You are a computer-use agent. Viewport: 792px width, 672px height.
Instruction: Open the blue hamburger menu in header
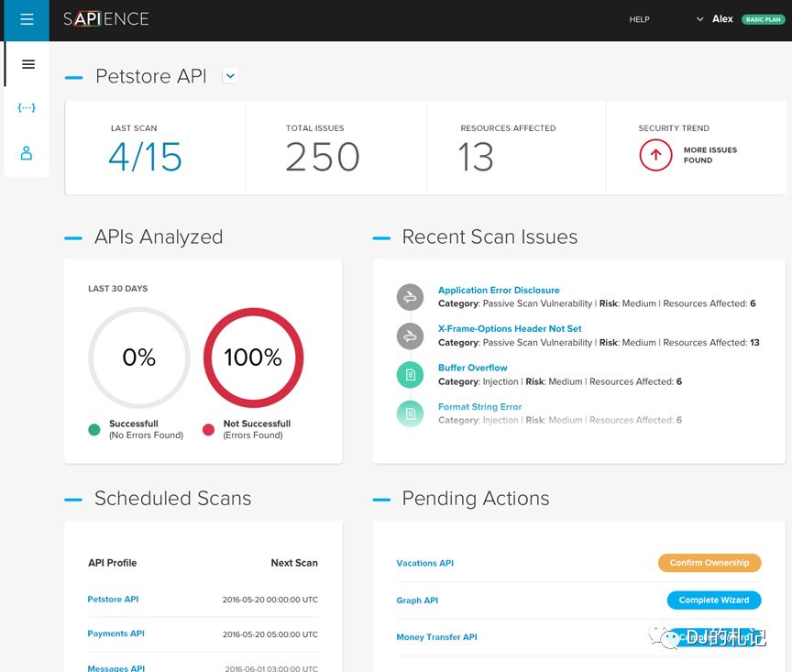click(x=27, y=19)
